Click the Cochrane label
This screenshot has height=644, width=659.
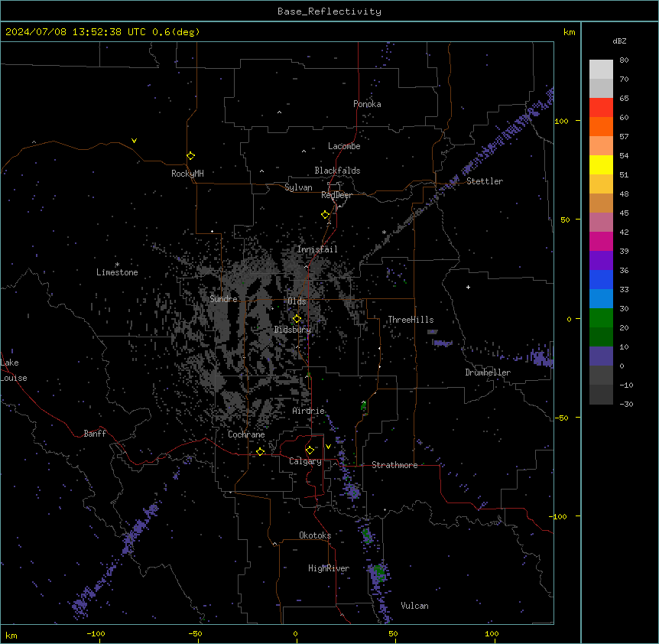click(246, 434)
